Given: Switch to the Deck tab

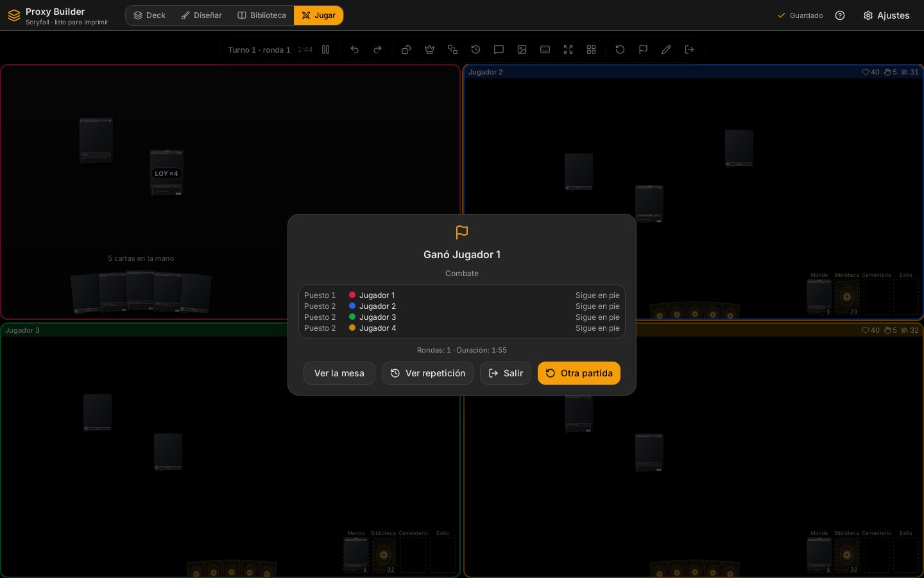Looking at the screenshot, I should coord(150,15).
